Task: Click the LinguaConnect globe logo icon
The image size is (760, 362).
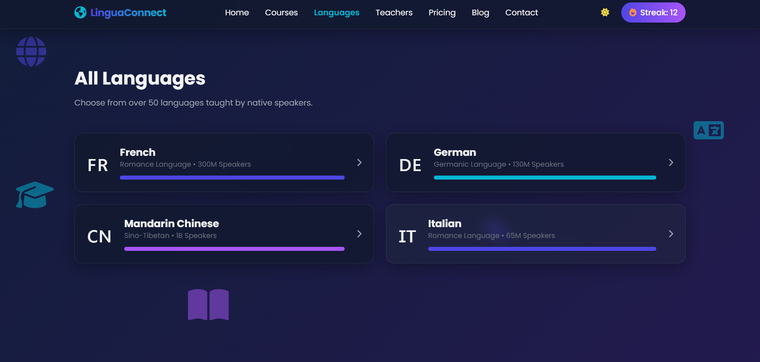Action: pyautogui.click(x=80, y=13)
